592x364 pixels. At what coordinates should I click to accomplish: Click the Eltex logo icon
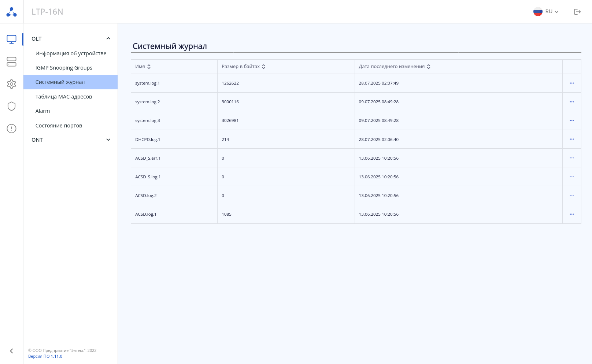11,12
